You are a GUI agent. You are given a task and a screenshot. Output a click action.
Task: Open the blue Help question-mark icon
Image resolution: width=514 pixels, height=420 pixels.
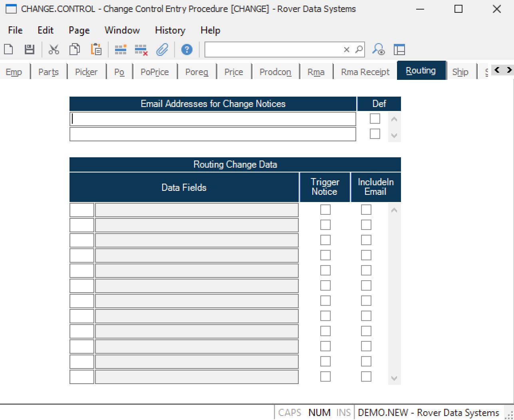tap(187, 50)
